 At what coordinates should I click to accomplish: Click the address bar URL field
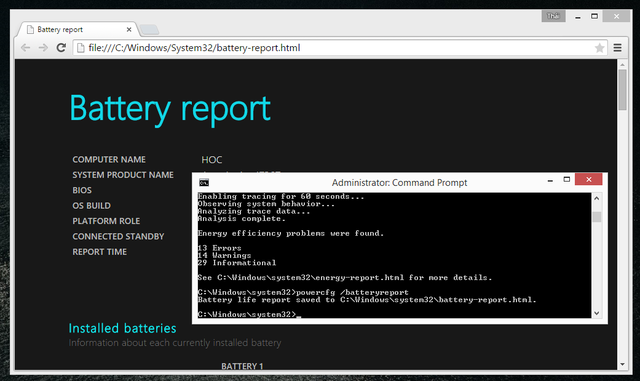tap(339, 48)
